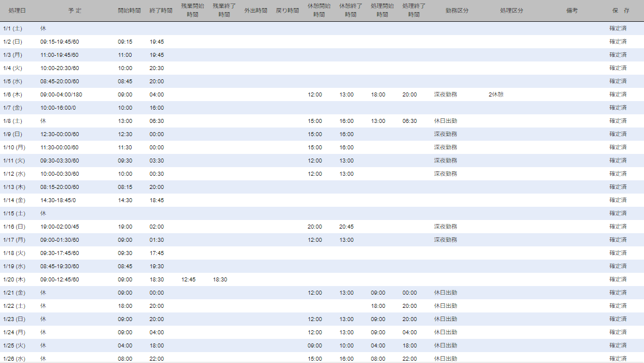Viewport: 644px width, 363px height.
Task: Click the 09:00-04:00/180 schedule for 1/6
Action: pos(61,94)
